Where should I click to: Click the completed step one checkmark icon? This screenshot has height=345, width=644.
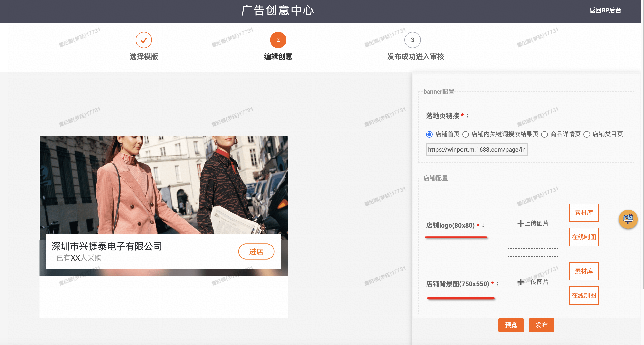[144, 40]
